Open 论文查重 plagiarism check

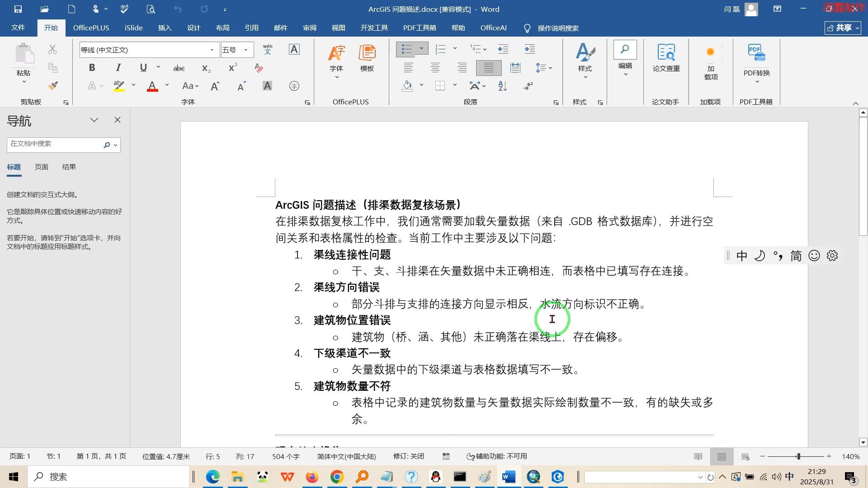pos(666,58)
